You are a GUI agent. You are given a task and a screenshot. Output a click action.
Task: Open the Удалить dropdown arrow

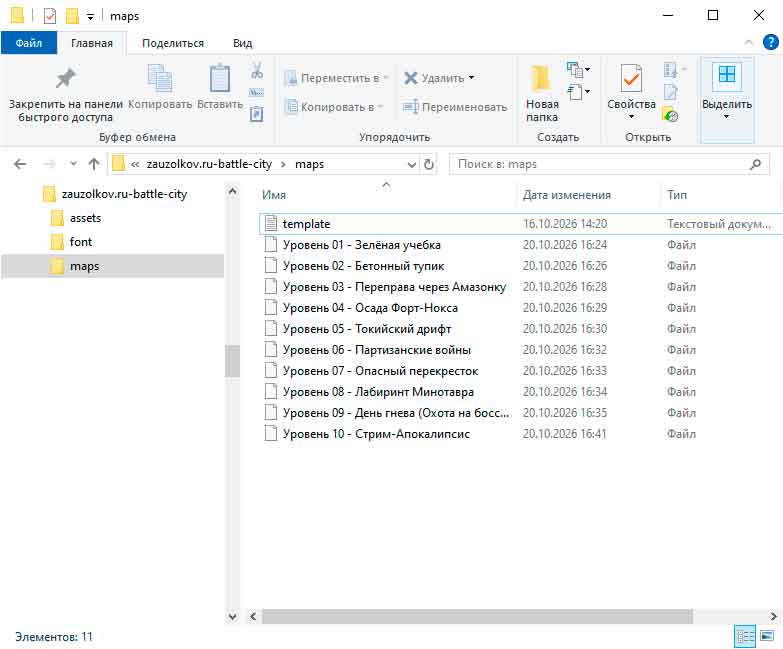(x=471, y=78)
